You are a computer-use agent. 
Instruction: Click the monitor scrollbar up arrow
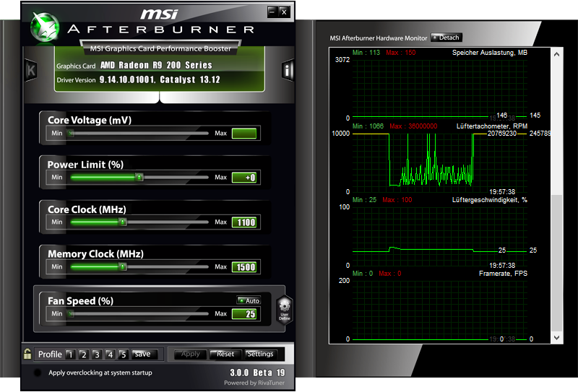[x=556, y=54]
